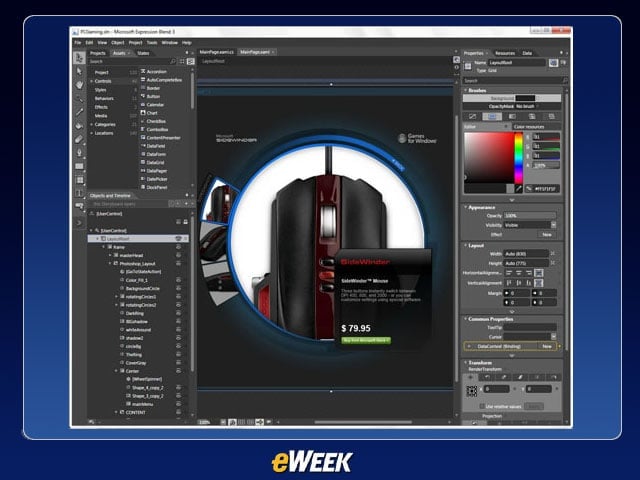This screenshot has width=640, height=480.
Task: Collapse the Center tree node
Action: [x=116, y=371]
